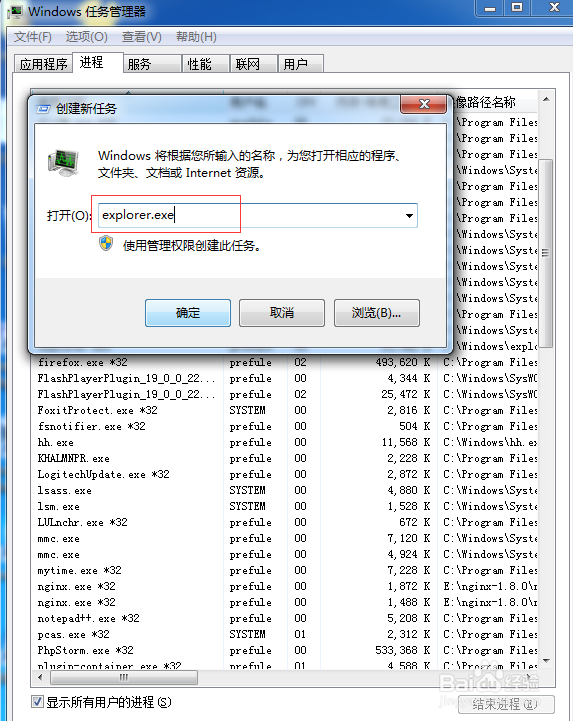
Task: Switch to the 用户 tab
Action: pyautogui.click(x=301, y=64)
